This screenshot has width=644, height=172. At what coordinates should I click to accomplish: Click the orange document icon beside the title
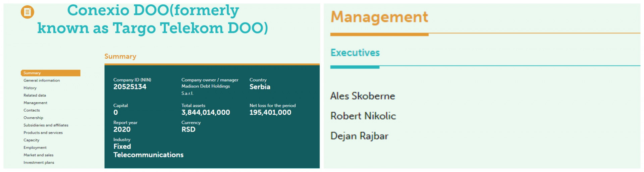pyautogui.click(x=28, y=12)
